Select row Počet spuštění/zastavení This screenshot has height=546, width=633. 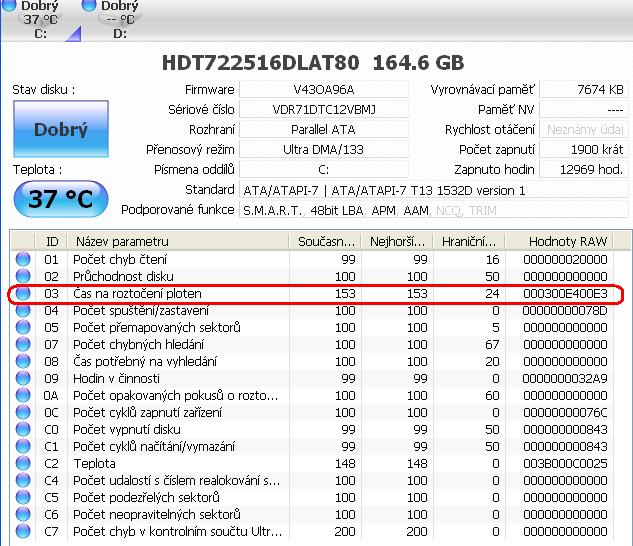point(312,310)
